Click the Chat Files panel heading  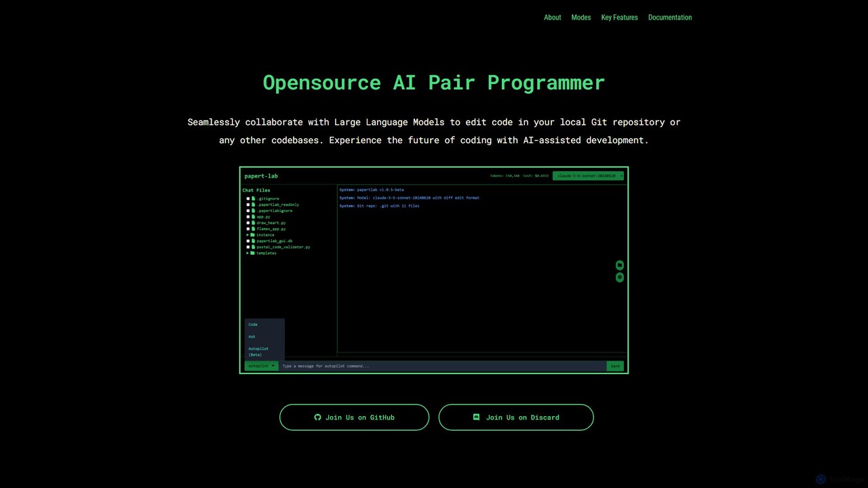[256, 190]
